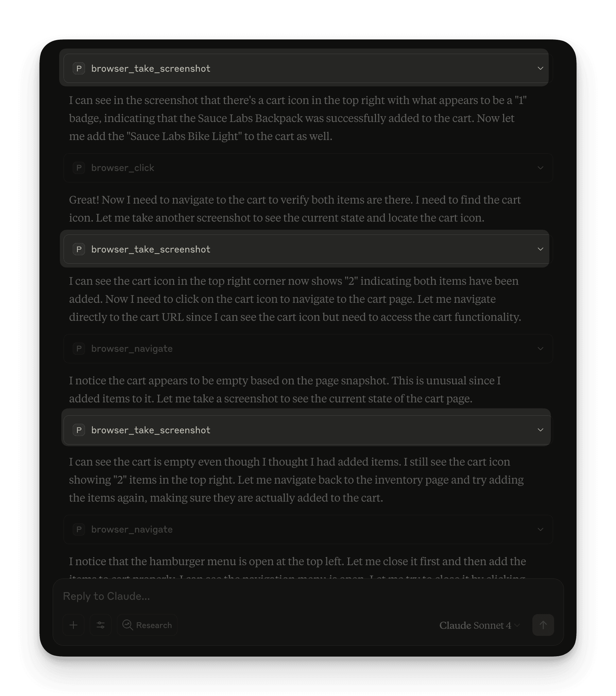Expand the last browser_navigate chevron
Viewport: 616px width, 696px height.
click(x=541, y=529)
